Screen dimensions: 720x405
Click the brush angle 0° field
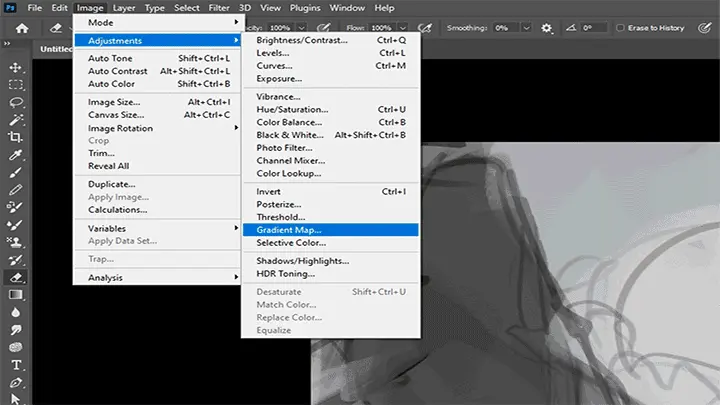(593, 28)
